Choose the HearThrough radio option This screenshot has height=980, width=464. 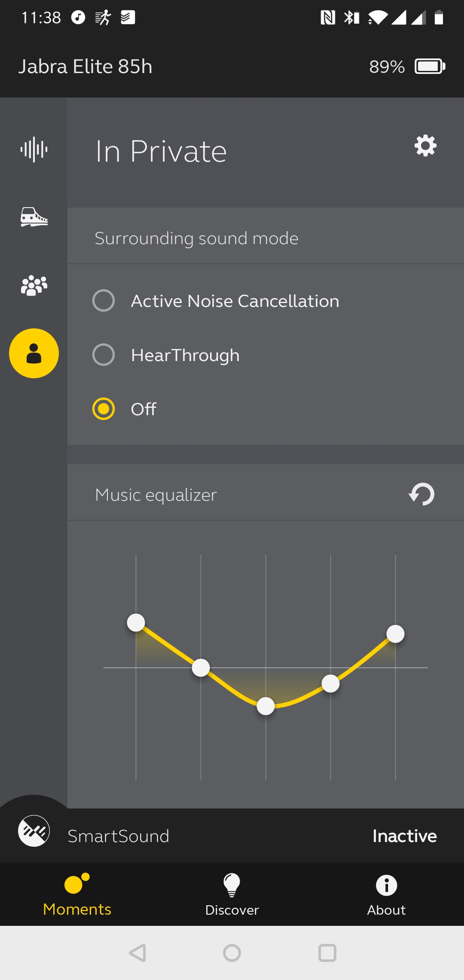click(104, 355)
